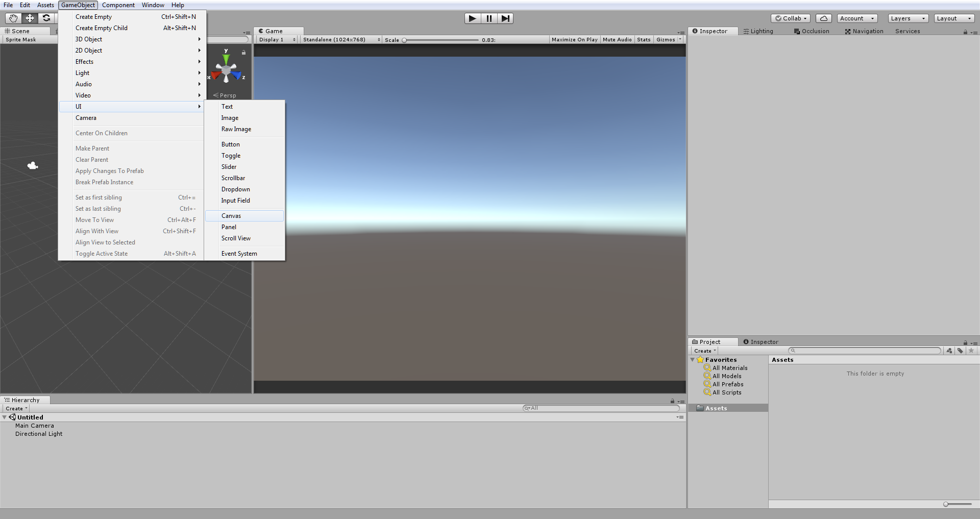Screen dimensions: 980x519
Task: Click the Hierarchy search field
Action: pos(602,408)
